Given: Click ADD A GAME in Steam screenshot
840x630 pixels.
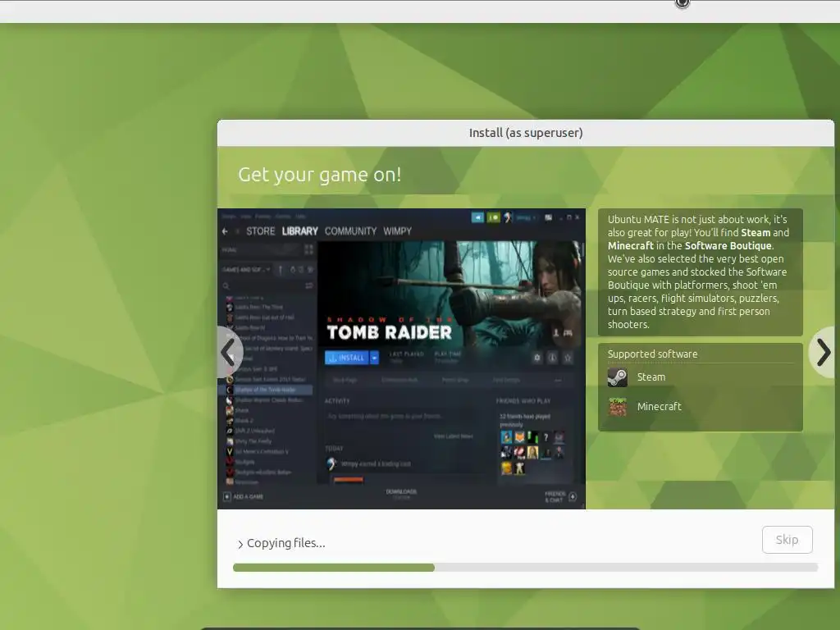Looking at the screenshot, I should (243, 496).
